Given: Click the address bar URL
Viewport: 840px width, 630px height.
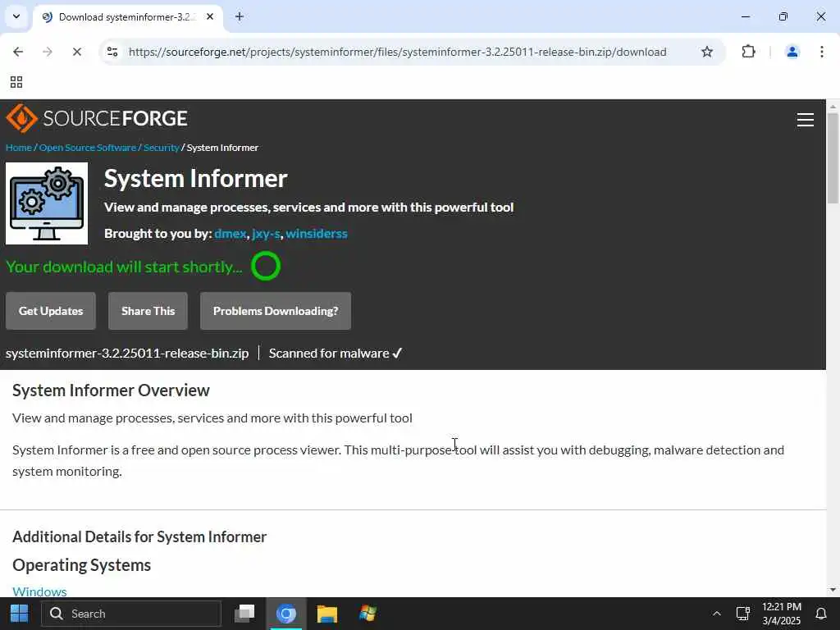Looking at the screenshot, I should pyautogui.click(x=398, y=52).
